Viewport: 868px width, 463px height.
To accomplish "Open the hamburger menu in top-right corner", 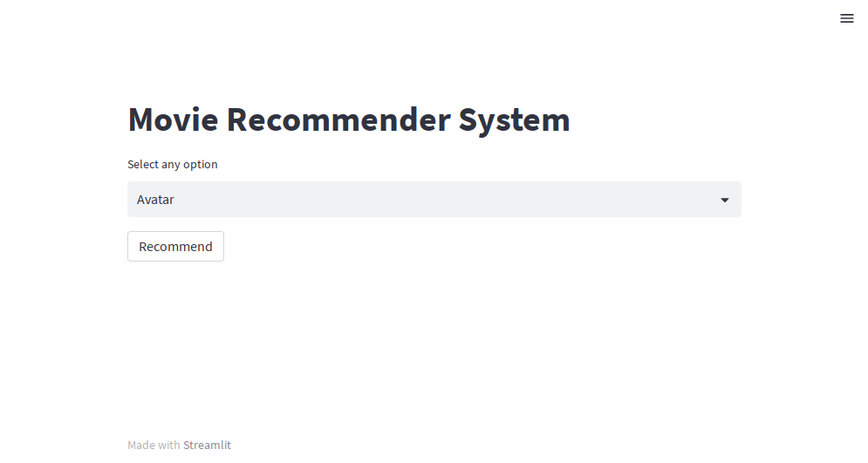I will [x=846, y=18].
